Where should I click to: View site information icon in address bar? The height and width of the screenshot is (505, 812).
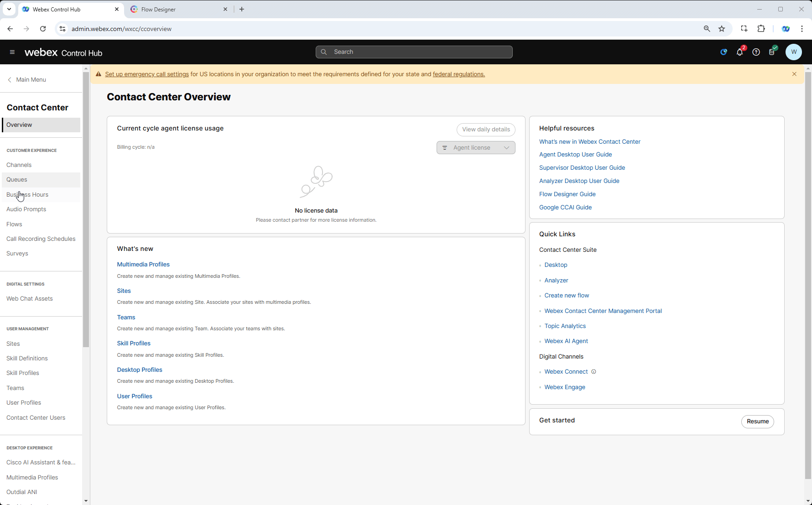[63, 29]
